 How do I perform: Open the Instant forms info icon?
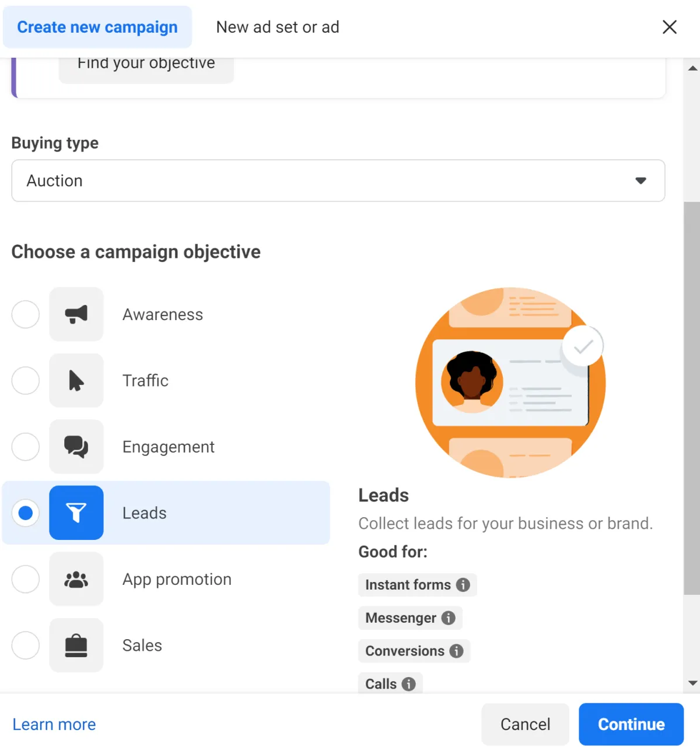point(463,585)
